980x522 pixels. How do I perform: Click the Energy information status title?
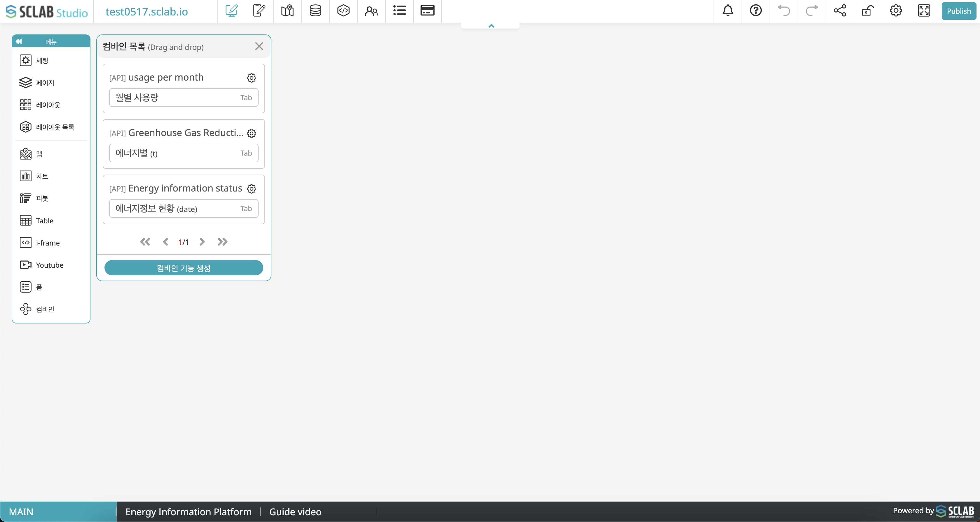click(185, 188)
